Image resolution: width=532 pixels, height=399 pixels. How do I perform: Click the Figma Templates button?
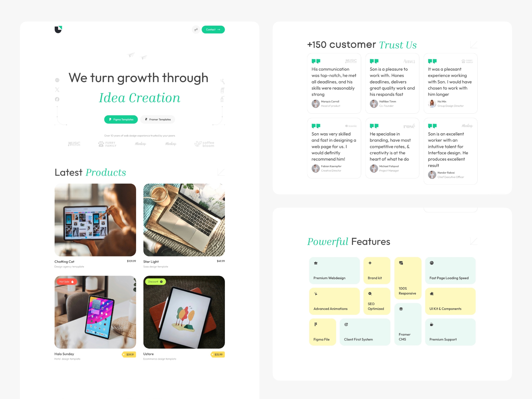click(121, 120)
